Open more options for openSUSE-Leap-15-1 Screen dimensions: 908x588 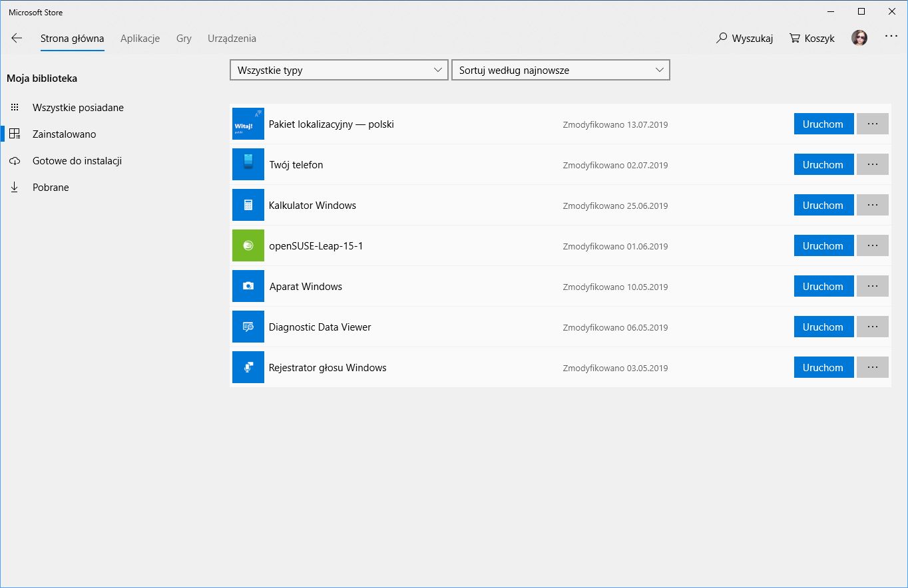tap(873, 245)
